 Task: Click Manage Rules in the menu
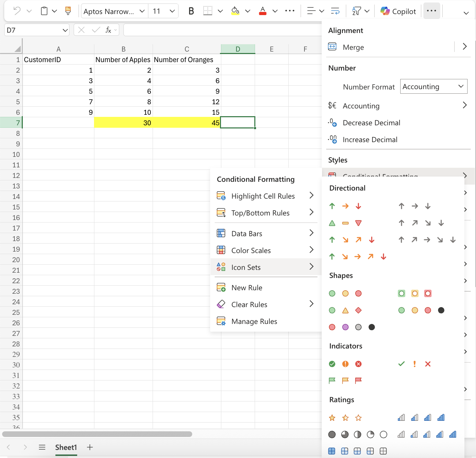(254, 321)
